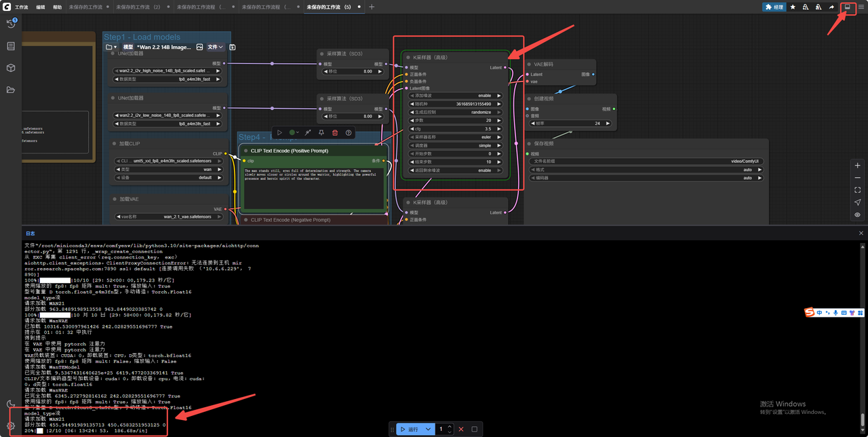Screen dimensions: 868x437
Task: Convert selection to subgraph icon
Action: coord(308,133)
